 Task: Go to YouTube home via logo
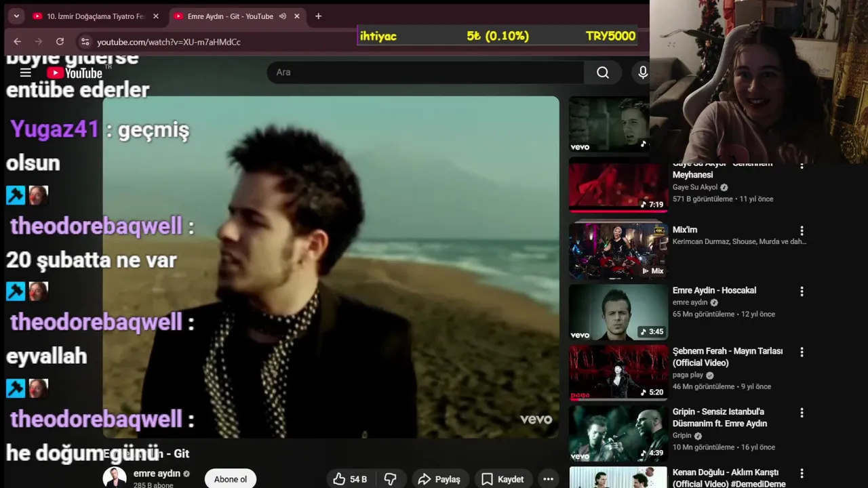[75, 73]
